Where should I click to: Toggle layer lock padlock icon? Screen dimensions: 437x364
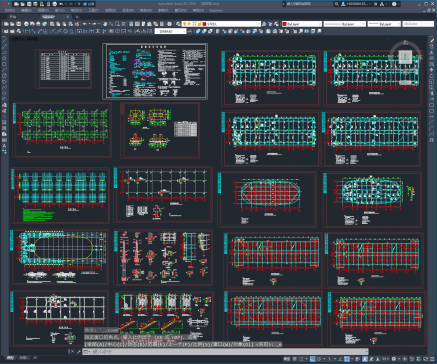199,24
